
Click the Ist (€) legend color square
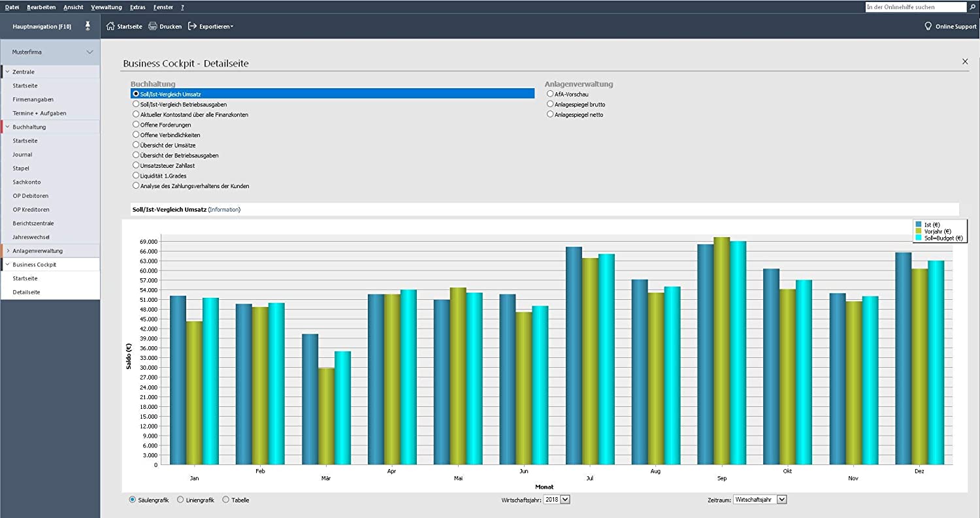pos(919,225)
